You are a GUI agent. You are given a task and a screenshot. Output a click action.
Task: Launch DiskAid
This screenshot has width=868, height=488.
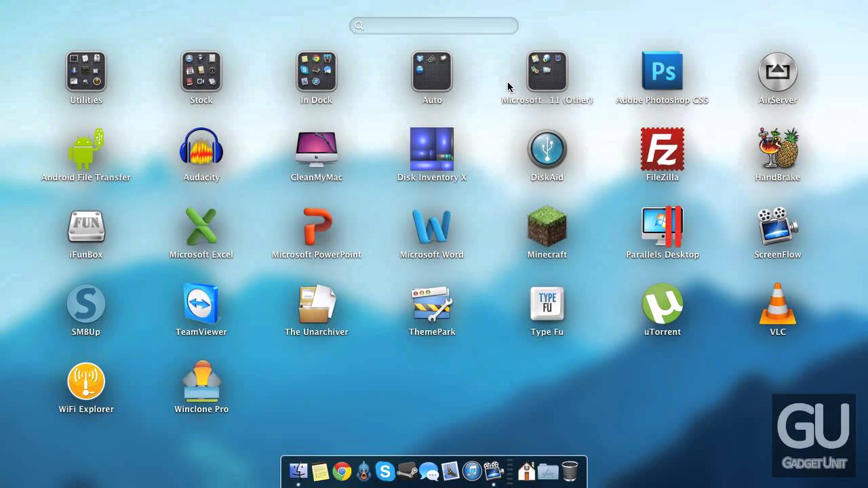tap(547, 148)
